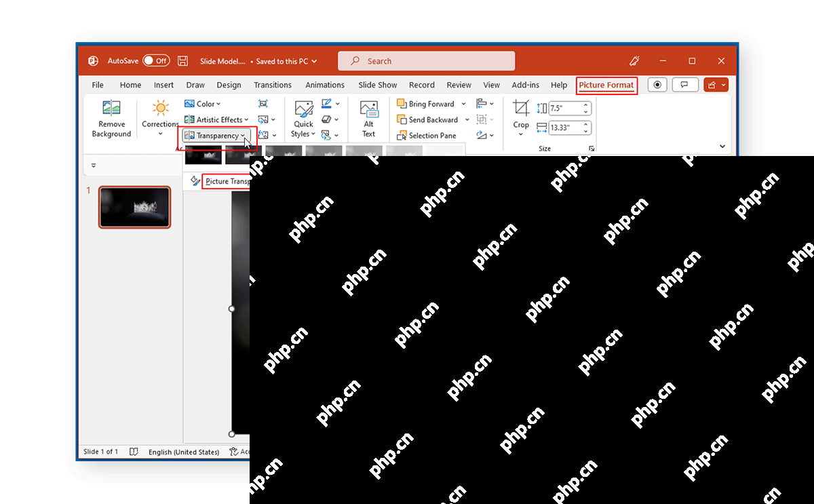814x504 pixels.
Task: Click English (United States) language indicator
Action: [184, 452]
